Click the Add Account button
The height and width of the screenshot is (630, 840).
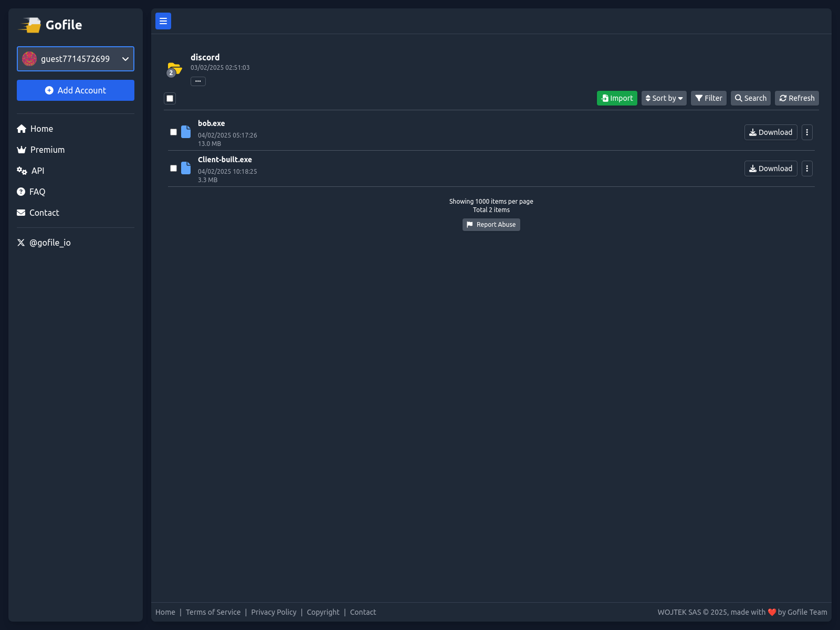76,90
